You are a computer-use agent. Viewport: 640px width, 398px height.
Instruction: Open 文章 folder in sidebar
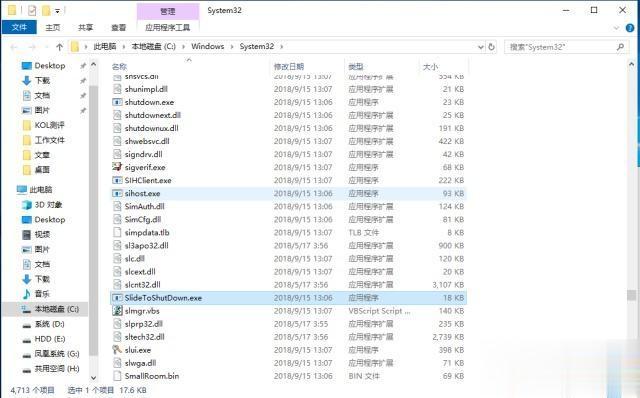pyautogui.click(x=42, y=155)
